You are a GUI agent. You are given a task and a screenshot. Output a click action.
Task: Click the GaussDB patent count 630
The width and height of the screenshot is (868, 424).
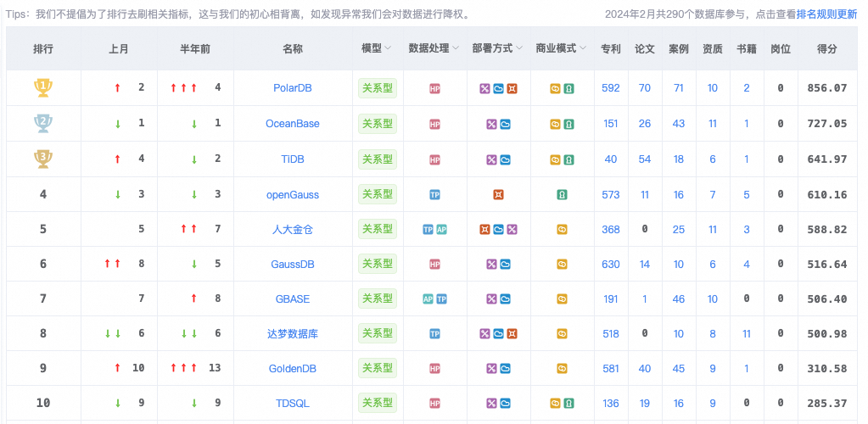pyautogui.click(x=611, y=265)
